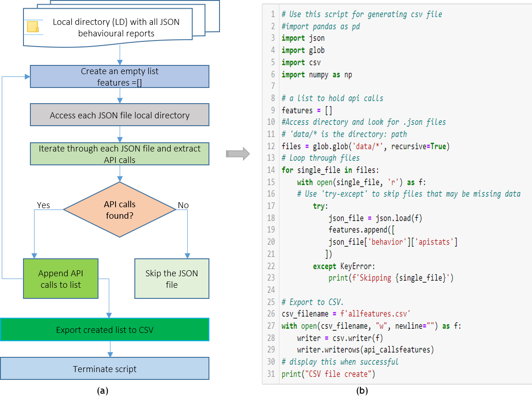The height and width of the screenshot is (402, 532).
Task: Select the 'Access each JSON file local directory' box
Action: (120, 115)
